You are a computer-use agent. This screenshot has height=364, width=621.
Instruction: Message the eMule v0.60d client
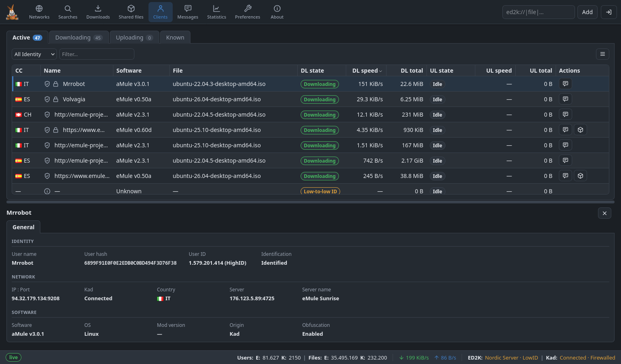click(x=565, y=130)
